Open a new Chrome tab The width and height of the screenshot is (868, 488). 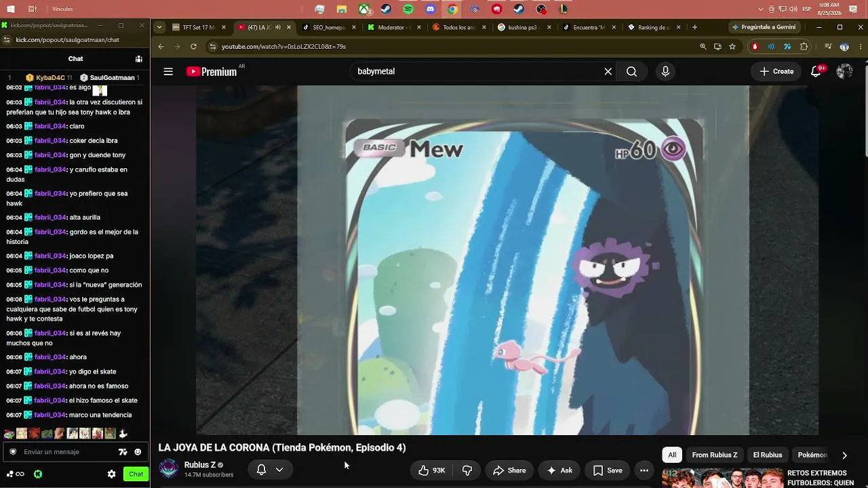point(694,28)
